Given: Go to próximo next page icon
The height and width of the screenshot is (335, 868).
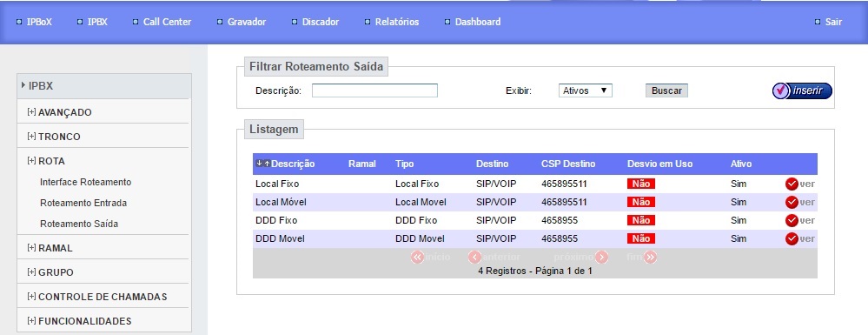Looking at the screenshot, I should click(602, 258).
